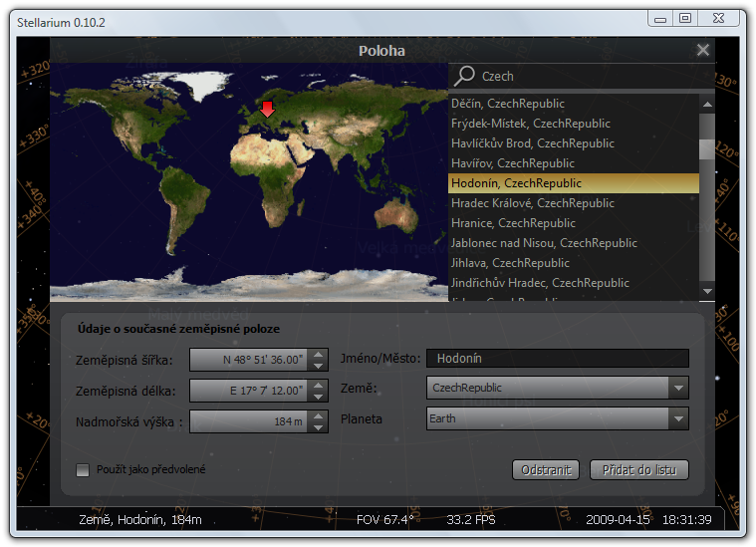The width and height of the screenshot is (756, 547).
Task: Decrease latitude with down stepper arrow
Action: tap(318, 366)
